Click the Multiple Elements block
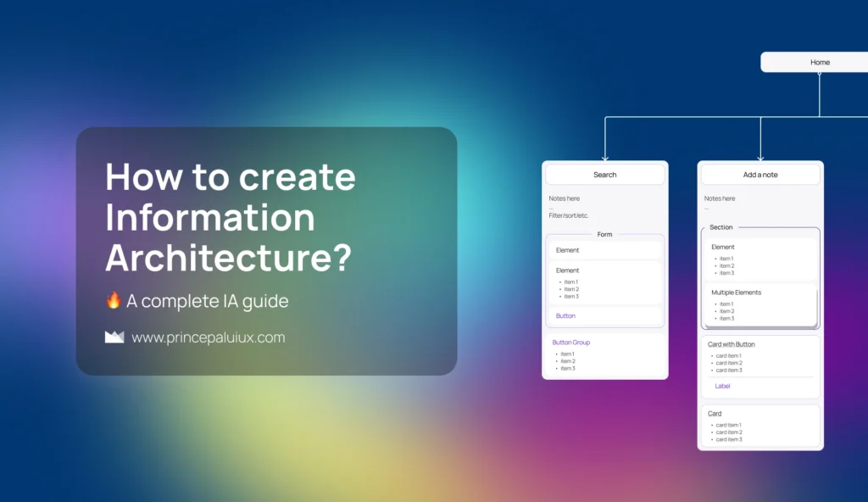The width and height of the screenshot is (868, 502). (x=759, y=304)
